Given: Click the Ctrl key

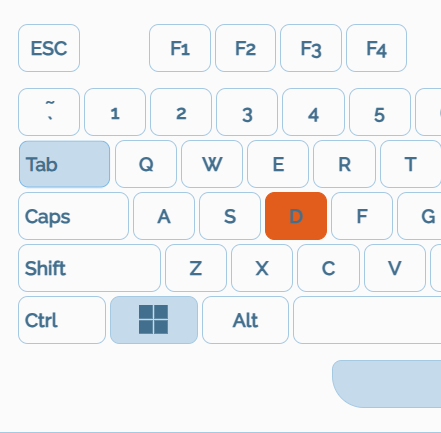Looking at the screenshot, I should [x=62, y=320].
